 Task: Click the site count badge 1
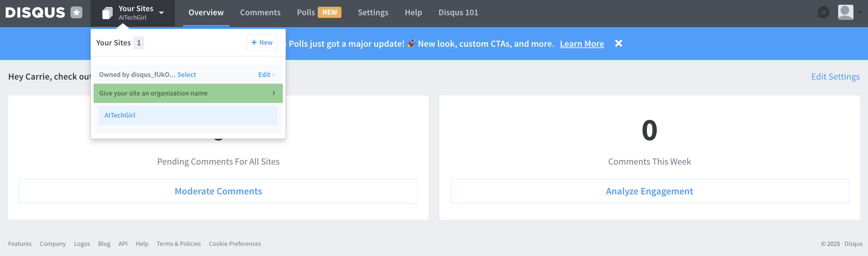pyautogui.click(x=139, y=43)
